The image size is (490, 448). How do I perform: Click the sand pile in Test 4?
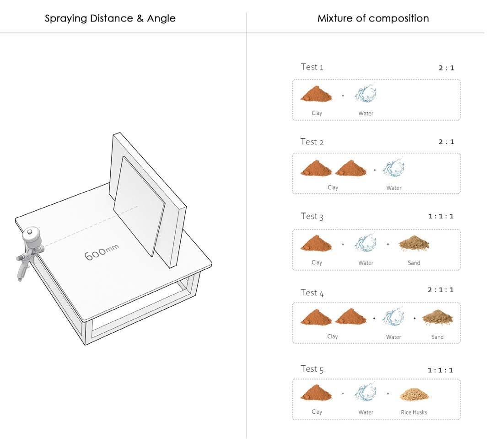(437, 317)
